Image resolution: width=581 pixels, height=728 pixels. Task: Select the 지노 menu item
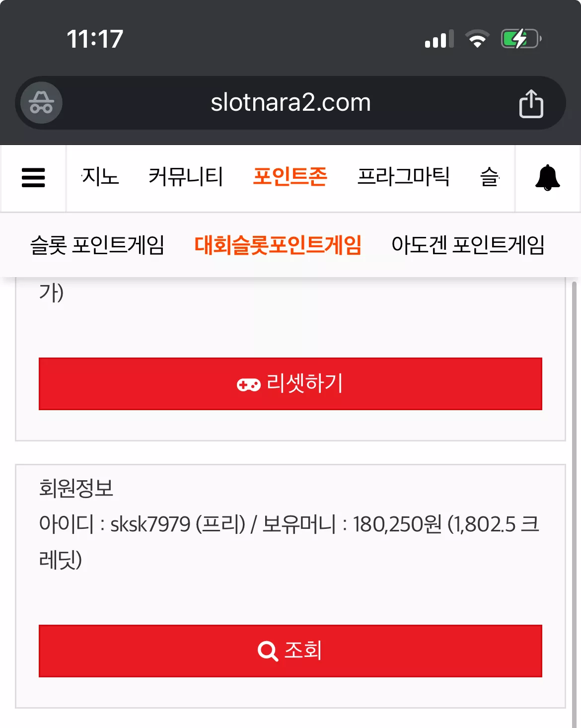tap(100, 177)
